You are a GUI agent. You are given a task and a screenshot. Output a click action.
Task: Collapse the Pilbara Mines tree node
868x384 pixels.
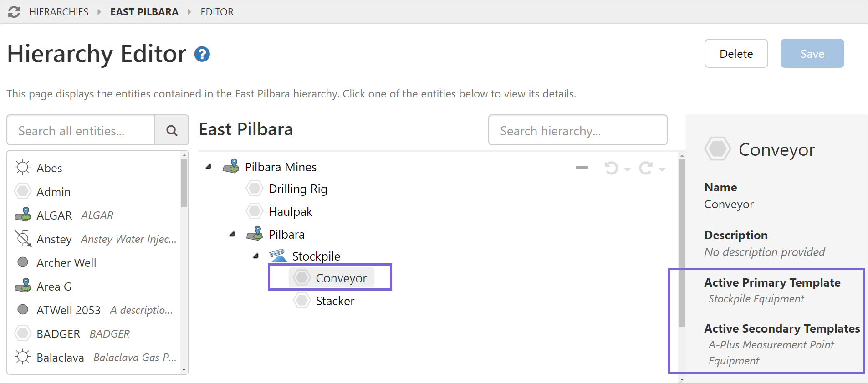point(209,167)
